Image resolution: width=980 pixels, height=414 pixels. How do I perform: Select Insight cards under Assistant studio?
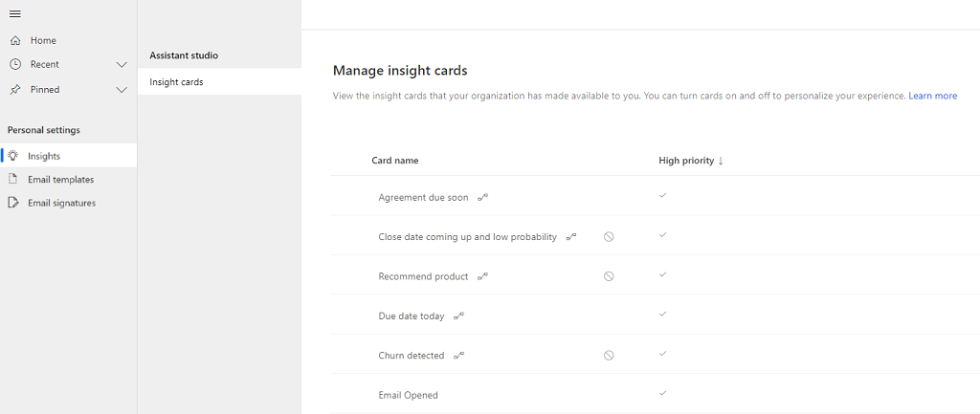click(176, 82)
